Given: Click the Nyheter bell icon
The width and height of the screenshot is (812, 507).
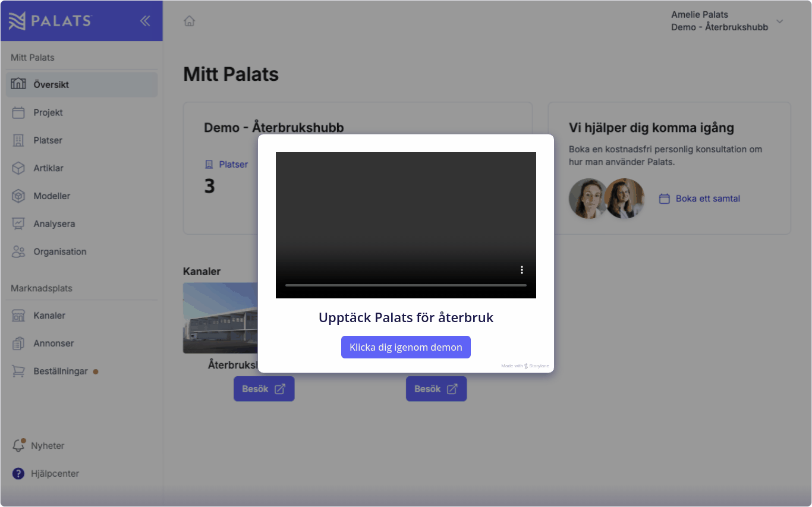Looking at the screenshot, I should pyautogui.click(x=18, y=446).
